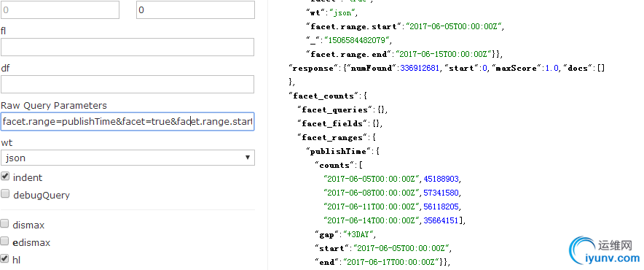Click the gap value +3DAY
This screenshot has width=644, height=270.
(359, 234)
